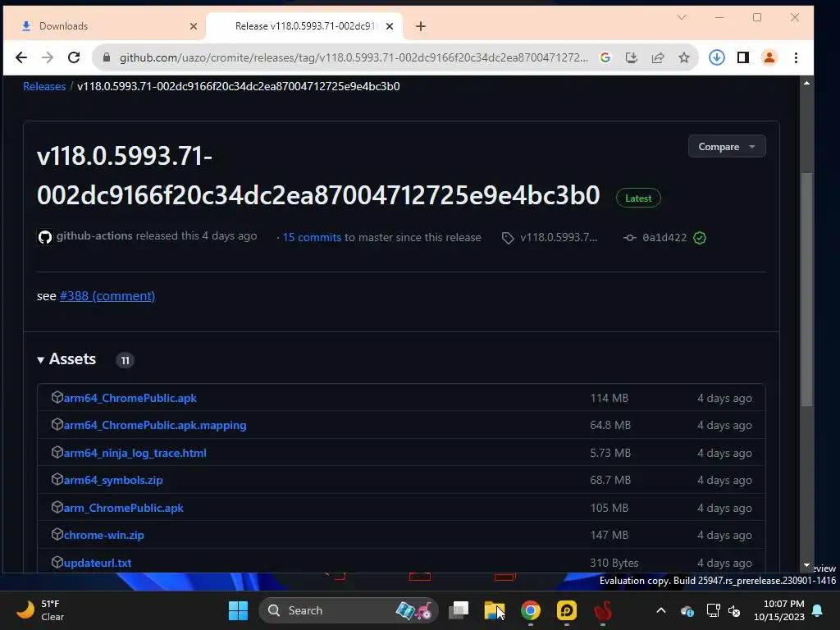
Task: Share this page via share icon
Action: click(x=658, y=57)
